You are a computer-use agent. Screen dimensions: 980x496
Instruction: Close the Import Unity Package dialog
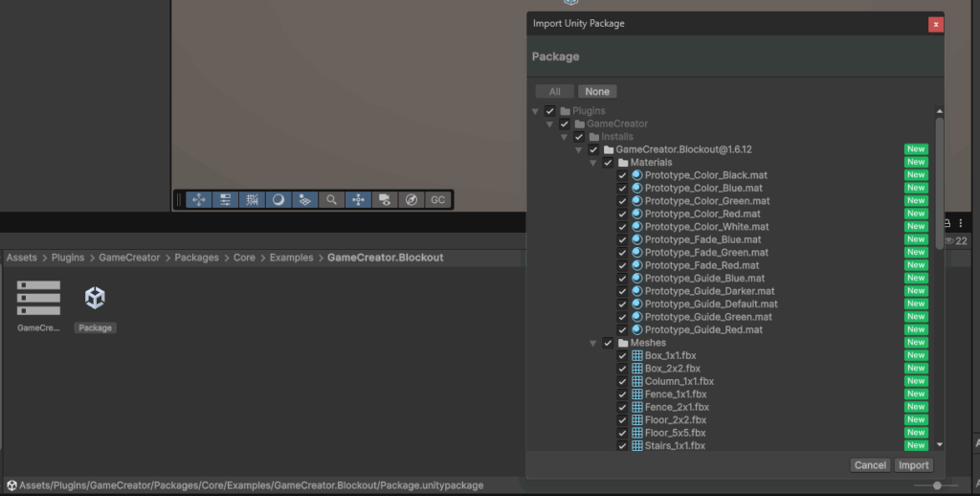(936, 24)
